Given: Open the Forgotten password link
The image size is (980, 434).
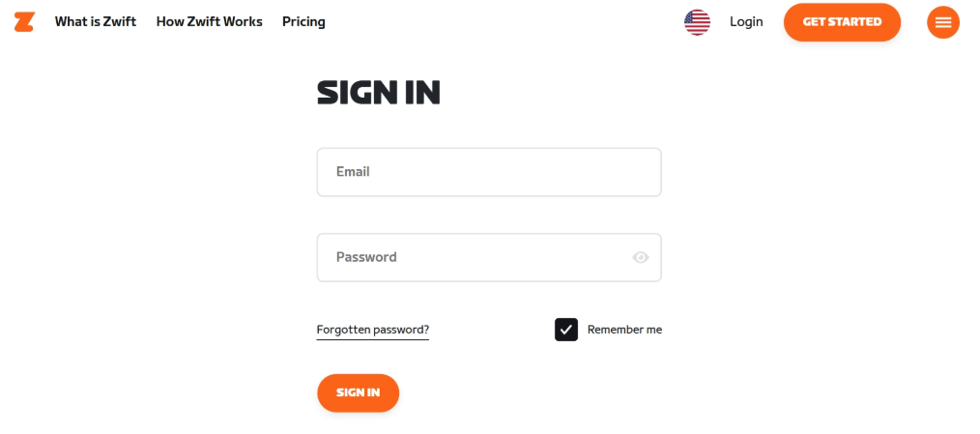Looking at the screenshot, I should (373, 331).
